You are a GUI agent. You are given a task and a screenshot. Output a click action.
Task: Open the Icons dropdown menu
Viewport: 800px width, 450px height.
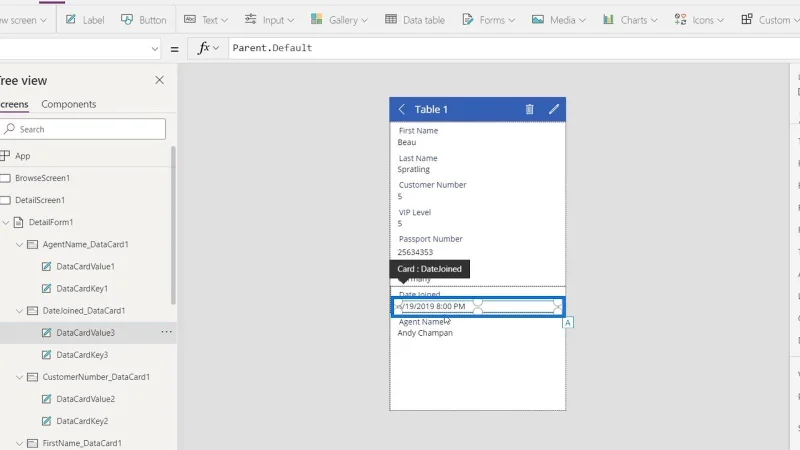[699, 20]
